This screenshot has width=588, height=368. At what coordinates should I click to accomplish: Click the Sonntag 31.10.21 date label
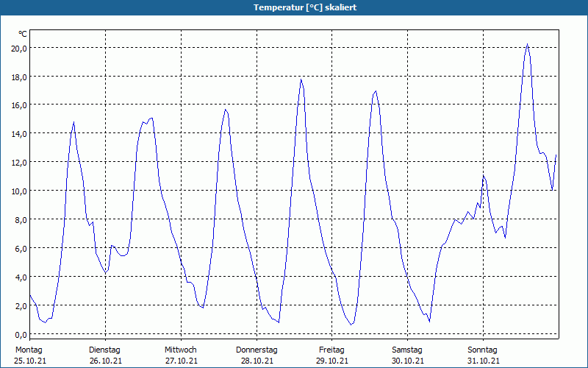pos(483,355)
